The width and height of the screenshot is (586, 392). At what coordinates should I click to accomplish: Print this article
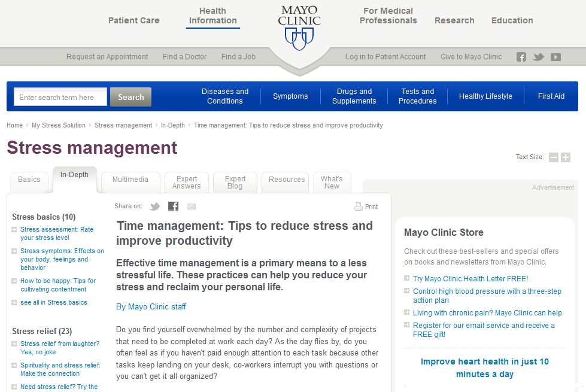366,206
